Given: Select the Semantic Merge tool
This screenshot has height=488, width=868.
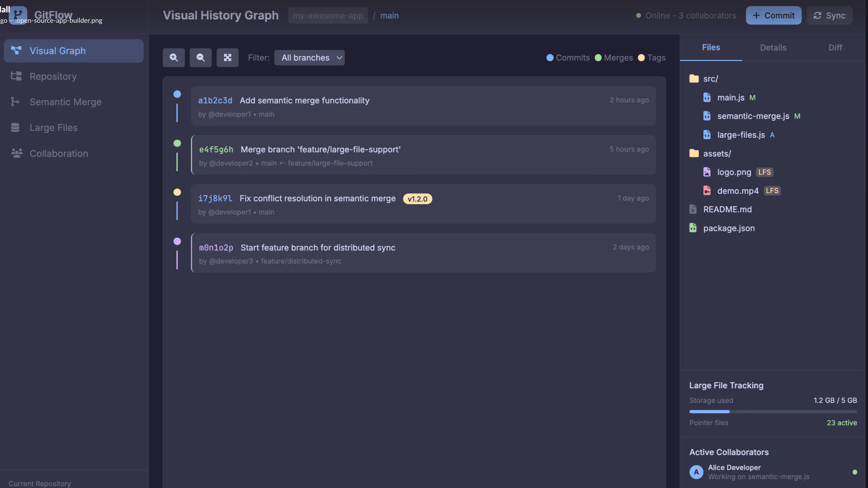Looking at the screenshot, I should click(x=65, y=102).
